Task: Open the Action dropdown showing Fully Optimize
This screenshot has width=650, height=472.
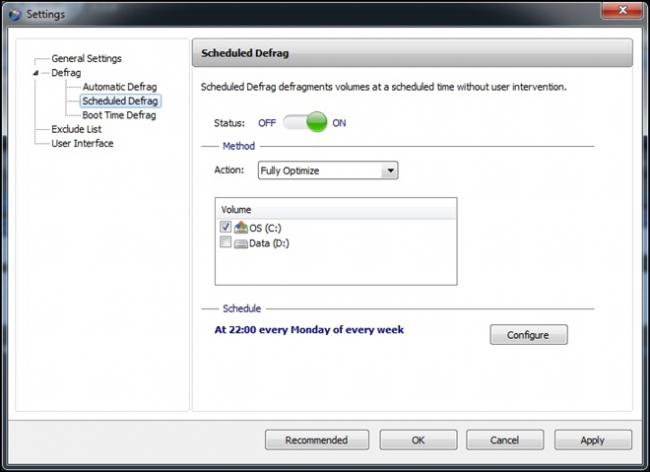Action: (x=328, y=170)
